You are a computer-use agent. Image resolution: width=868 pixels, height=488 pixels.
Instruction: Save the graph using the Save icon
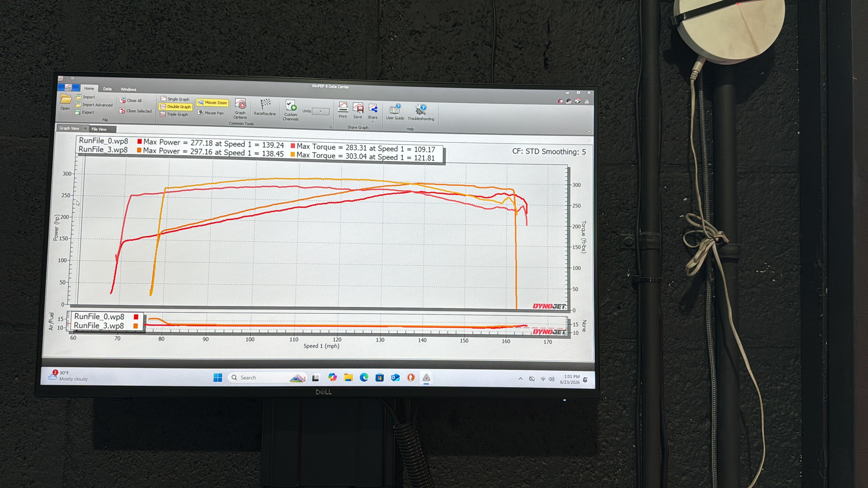point(358,111)
